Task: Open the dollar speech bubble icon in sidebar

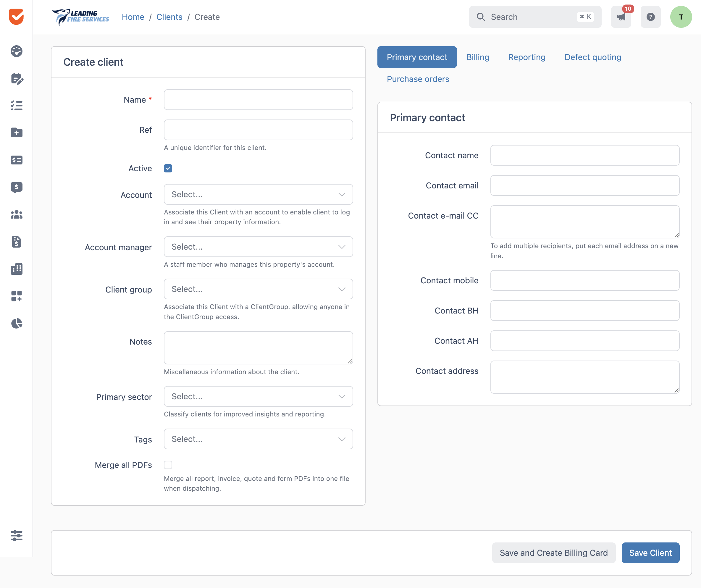Action: pos(16,187)
